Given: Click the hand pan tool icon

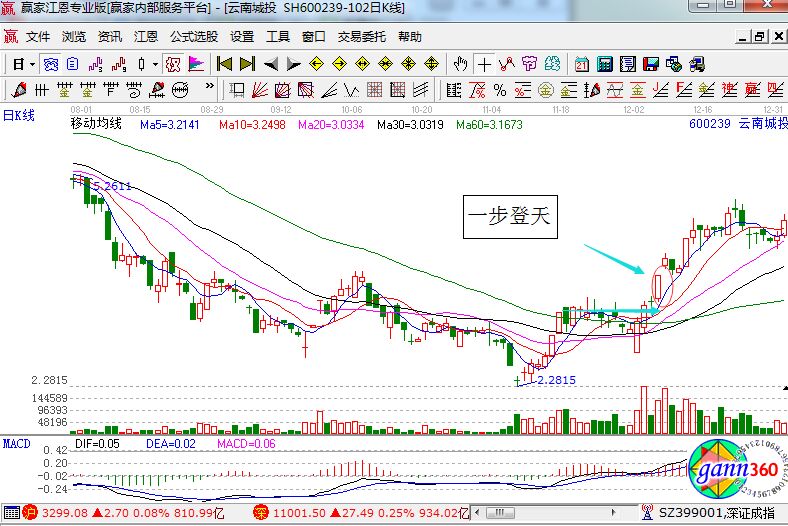Looking at the screenshot, I should [459, 64].
